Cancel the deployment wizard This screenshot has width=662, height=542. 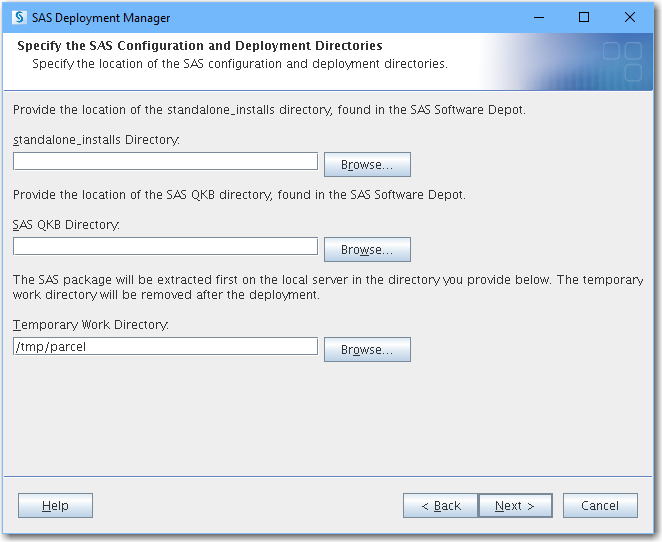point(600,506)
